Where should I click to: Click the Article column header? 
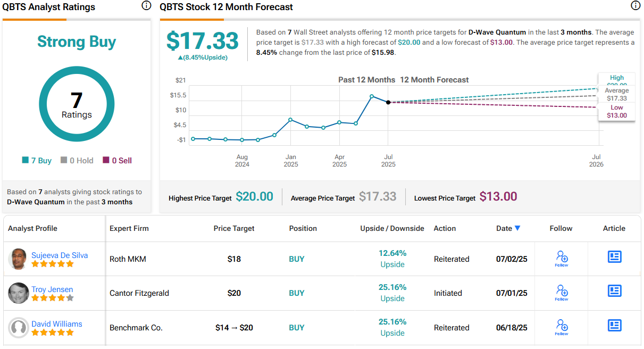click(x=614, y=228)
